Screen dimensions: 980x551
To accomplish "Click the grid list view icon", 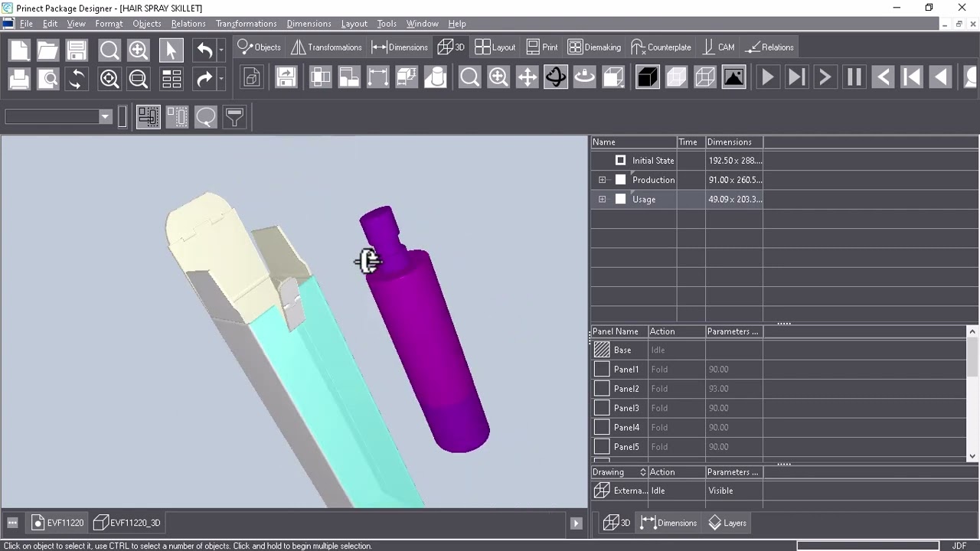I will click(x=171, y=79).
